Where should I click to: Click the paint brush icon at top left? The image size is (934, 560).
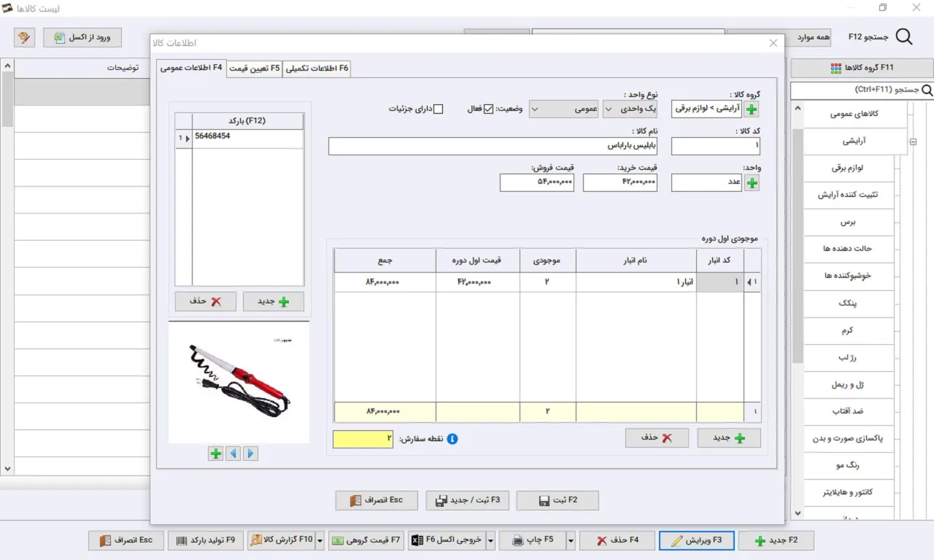click(23, 37)
